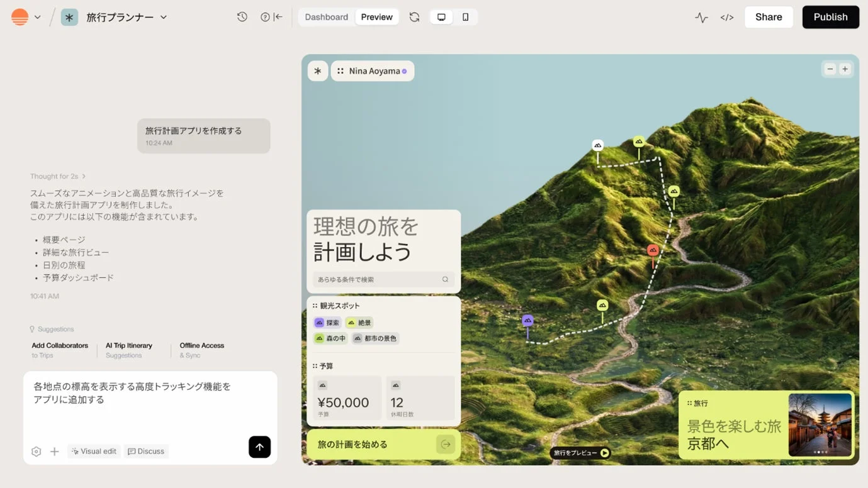868x488 pixels.
Task: Refresh the app preview with the sync icon
Action: [x=414, y=17]
